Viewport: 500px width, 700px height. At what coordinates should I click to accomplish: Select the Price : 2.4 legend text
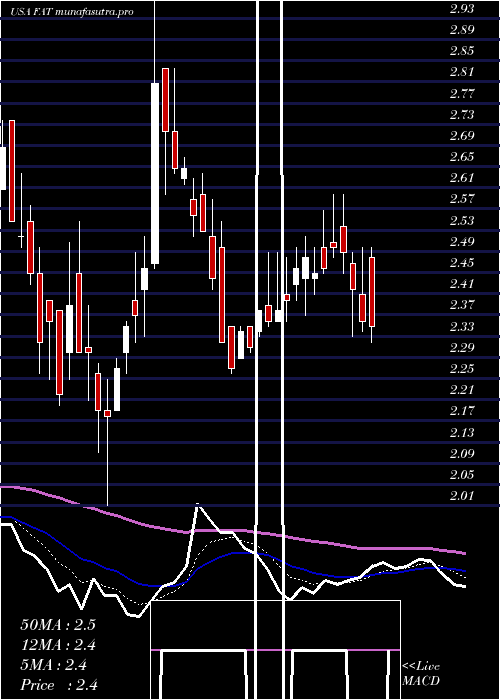pos(59,685)
